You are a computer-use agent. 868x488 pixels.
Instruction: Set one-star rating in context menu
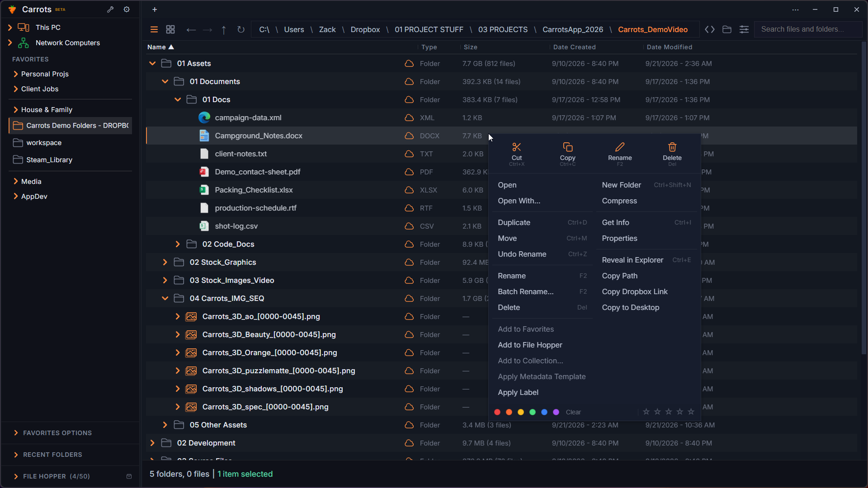pyautogui.click(x=646, y=412)
